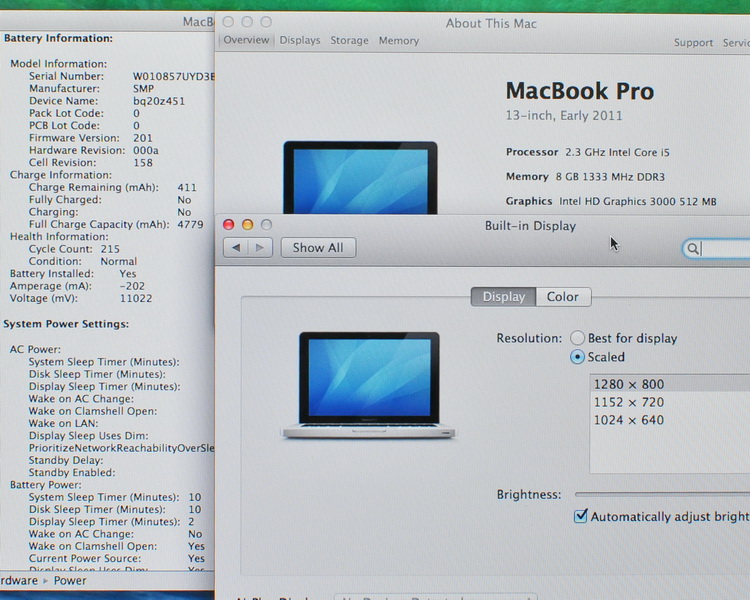Select the Device Name bq20z451 line
The width and height of the screenshot is (750, 600).
click(x=107, y=101)
